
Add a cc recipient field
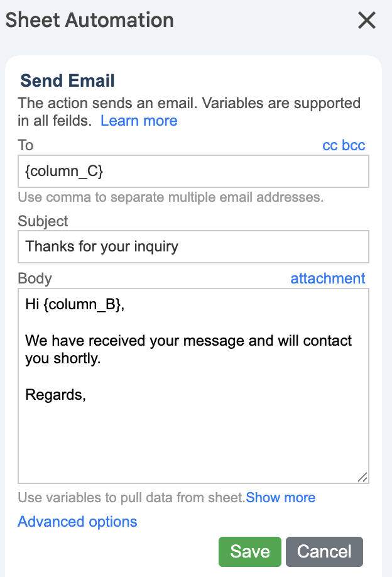[330, 146]
